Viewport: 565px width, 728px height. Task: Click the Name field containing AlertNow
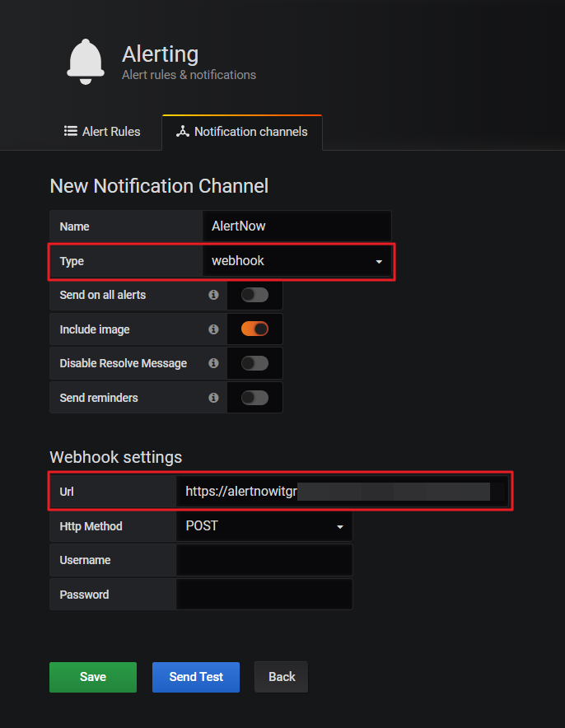tap(297, 226)
